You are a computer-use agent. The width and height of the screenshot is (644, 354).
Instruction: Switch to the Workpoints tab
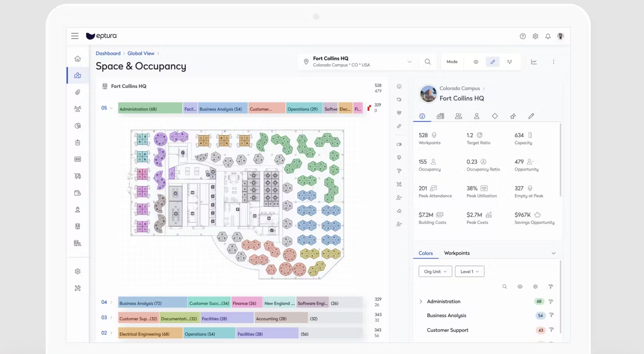457,253
